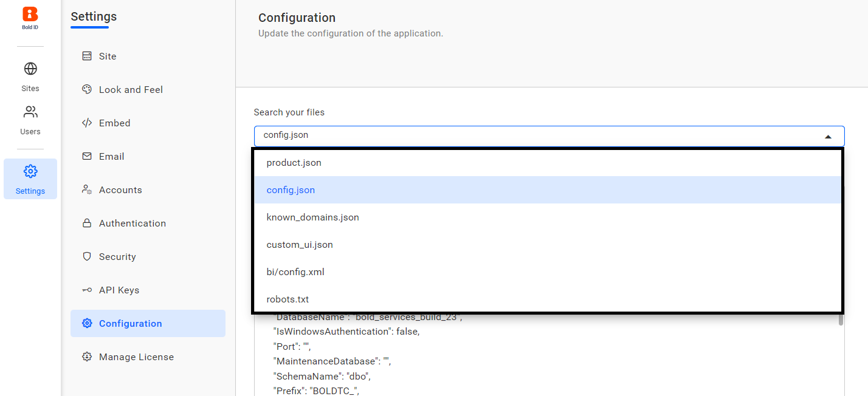Open the Site settings page
The image size is (868, 396).
click(x=107, y=56)
